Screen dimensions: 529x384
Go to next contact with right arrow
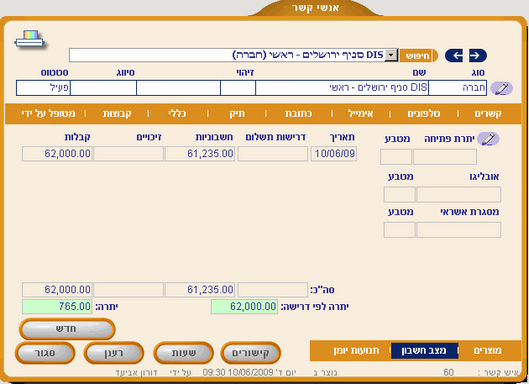tap(477, 56)
